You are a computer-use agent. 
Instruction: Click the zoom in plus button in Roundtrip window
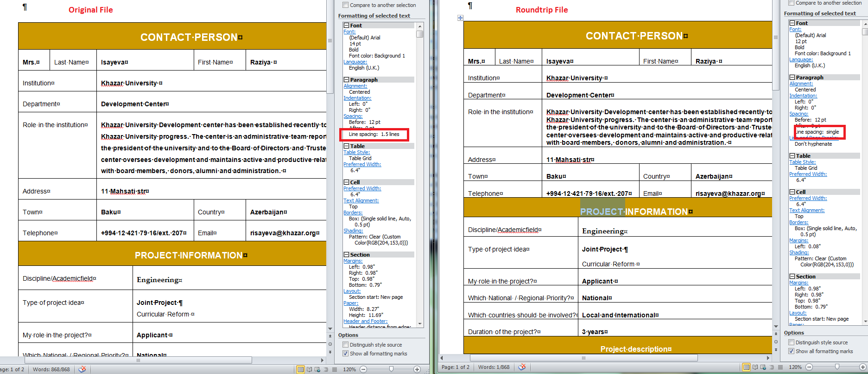click(x=862, y=367)
